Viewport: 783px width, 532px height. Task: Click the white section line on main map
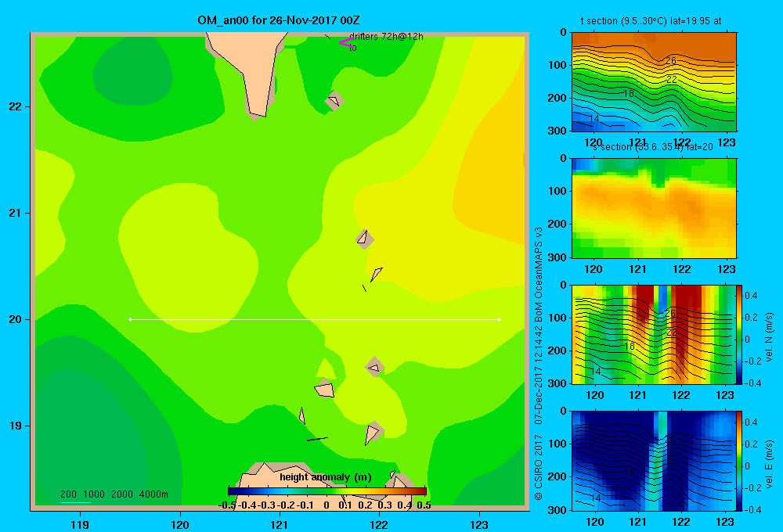[315, 319]
